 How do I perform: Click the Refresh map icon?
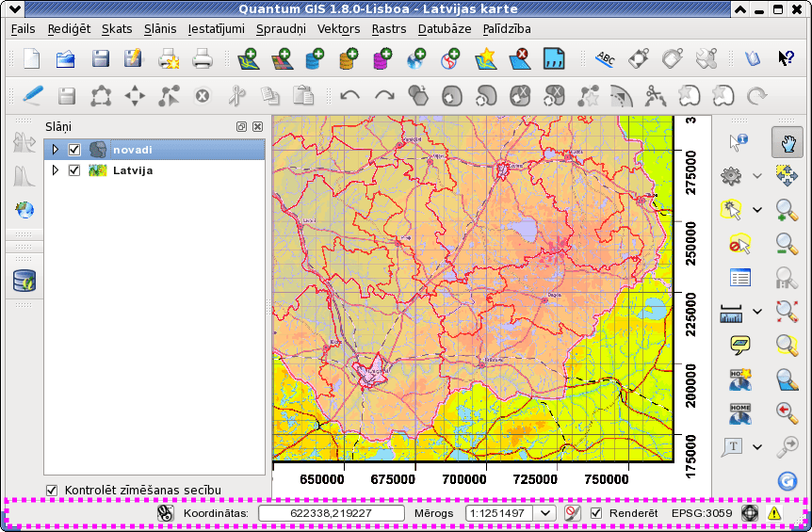coord(787,481)
